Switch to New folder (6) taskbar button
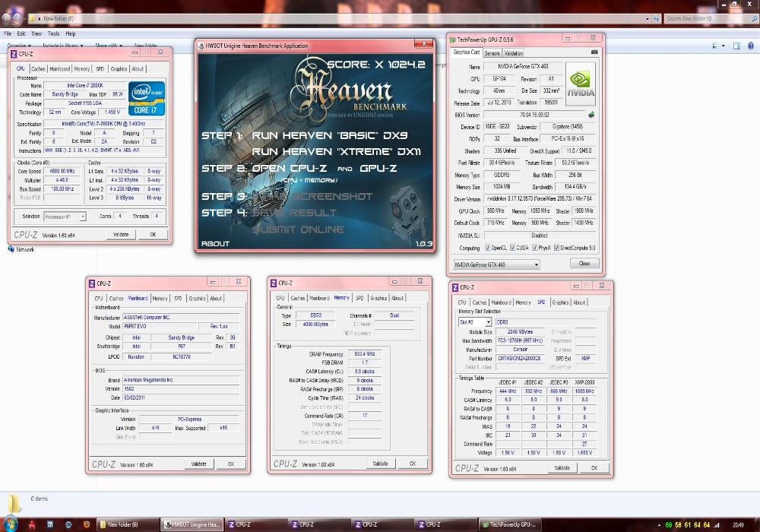Screen dimensions: 760x532 (x=128, y=524)
